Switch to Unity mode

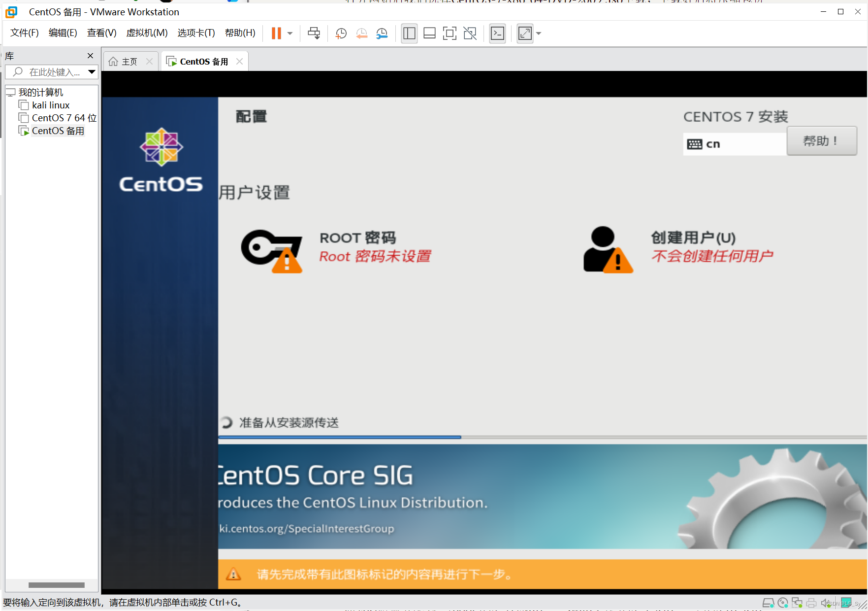pos(470,33)
